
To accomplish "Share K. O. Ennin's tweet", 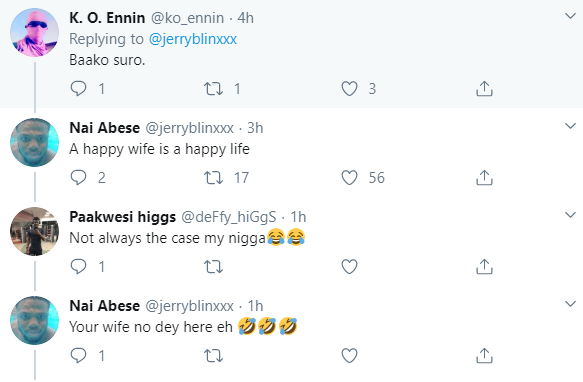I will coord(484,89).
